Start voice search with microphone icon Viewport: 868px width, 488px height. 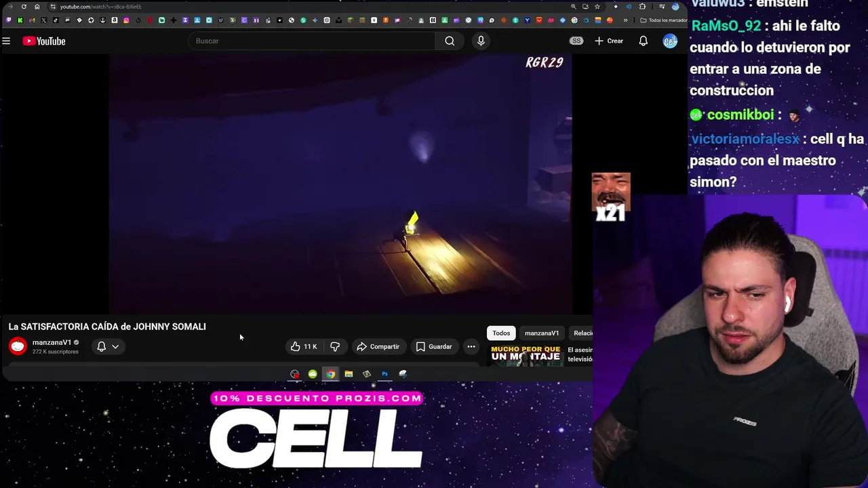coord(481,41)
